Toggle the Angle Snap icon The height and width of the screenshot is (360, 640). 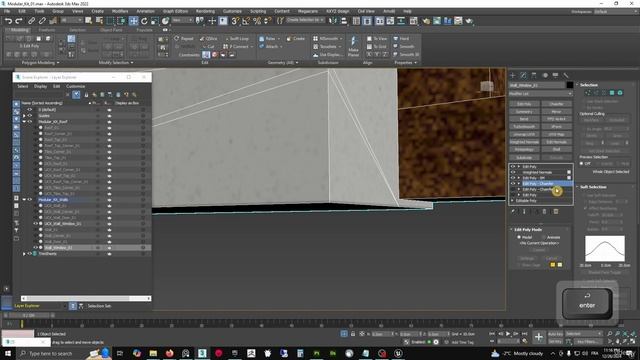246,21
